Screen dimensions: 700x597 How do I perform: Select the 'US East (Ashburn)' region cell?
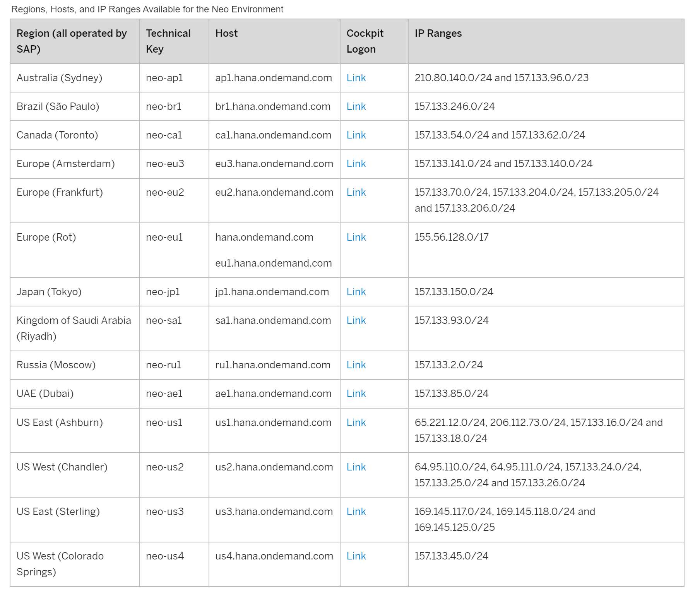tap(75, 430)
